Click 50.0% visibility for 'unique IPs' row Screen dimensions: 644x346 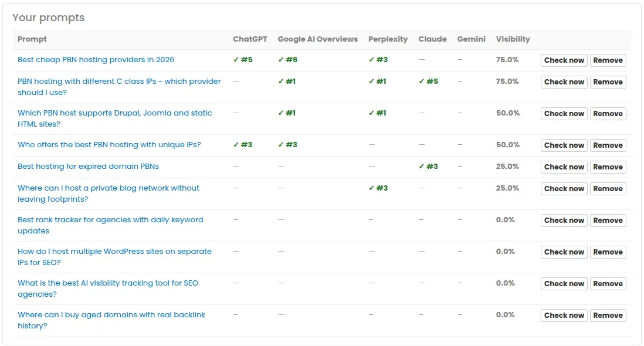508,144
